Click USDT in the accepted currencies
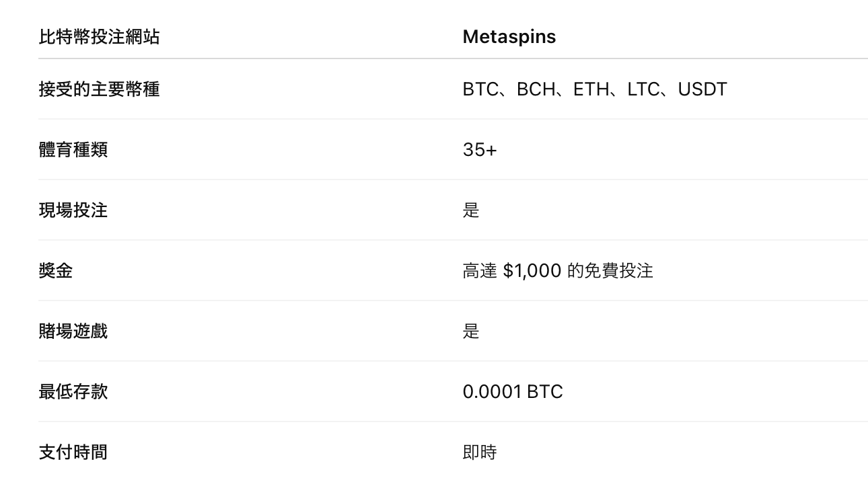 coord(702,89)
